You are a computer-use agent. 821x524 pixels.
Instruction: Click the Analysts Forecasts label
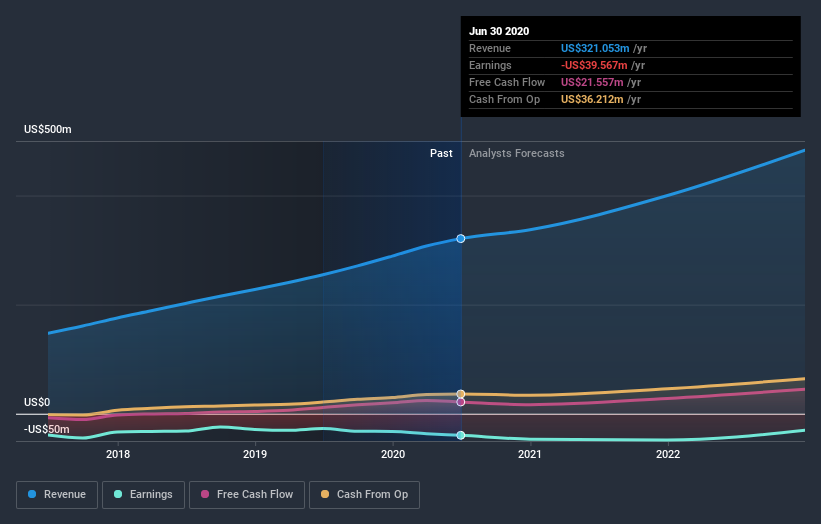click(517, 153)
